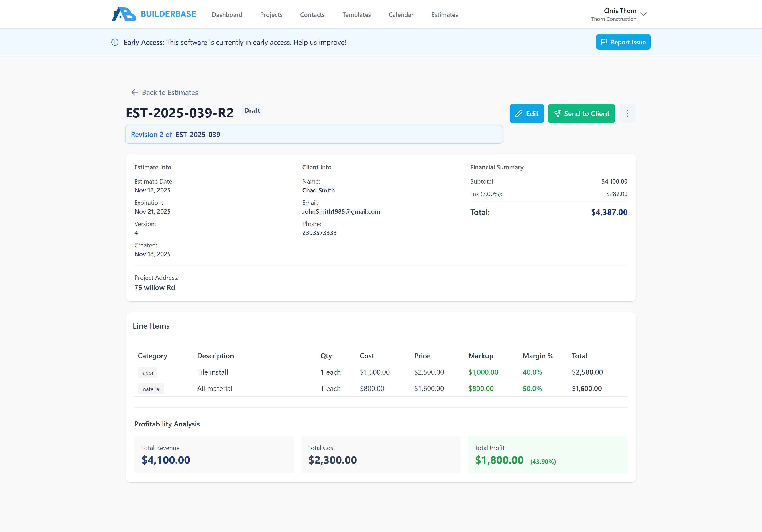Click the JohnSmith1985@gmail.com email address
Viewport: 762px width, 532px height.
click(341, 211)
